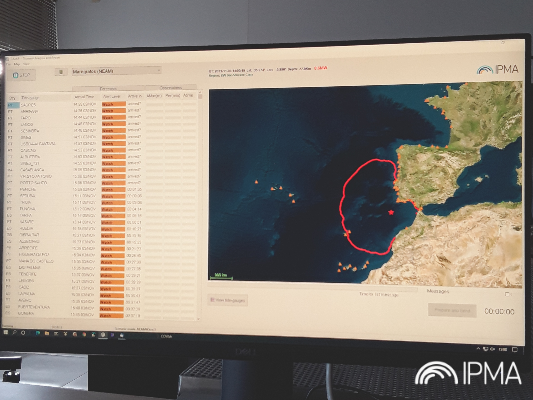Open File Explorer folder icon in taskbar
The height and width of the screenshot is (400, 533).
pyautogui.click(x=47, y=334)
